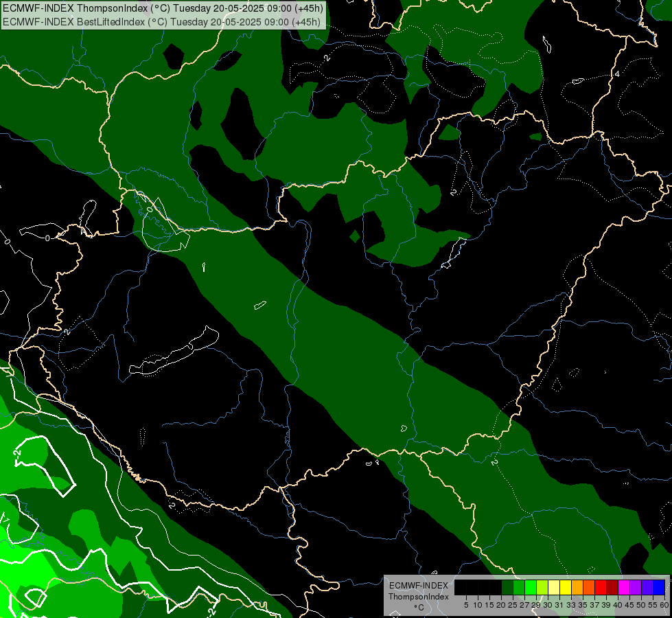Click the legend tick label 15
This screenshot has height=618, width=672.
tap(489, 605)
